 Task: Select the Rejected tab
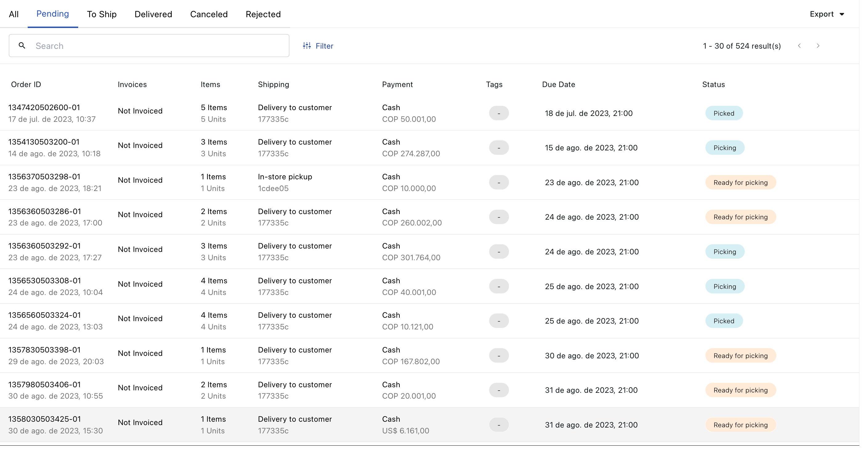[263, 14]
